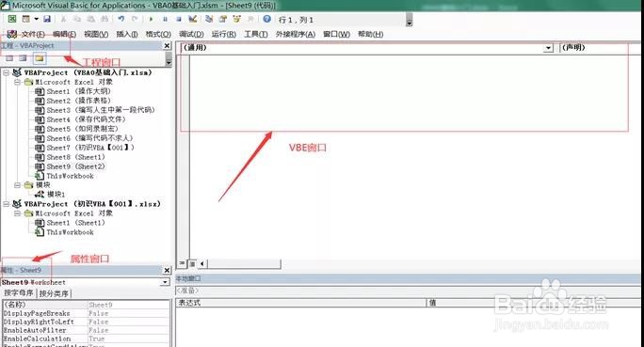The height and width of the screenshot is (347, 644).
Task: Toggle Full Module View button below code pane
Action: (x=192, y=263)
